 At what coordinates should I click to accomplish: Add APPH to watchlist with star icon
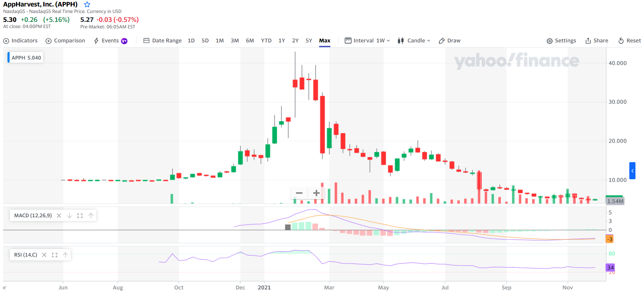tap(87, 4)
